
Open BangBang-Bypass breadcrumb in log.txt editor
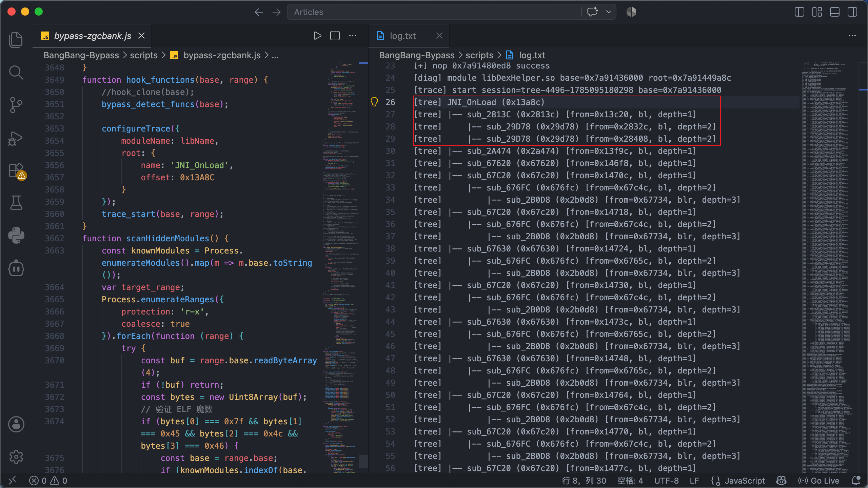point(417,55)
